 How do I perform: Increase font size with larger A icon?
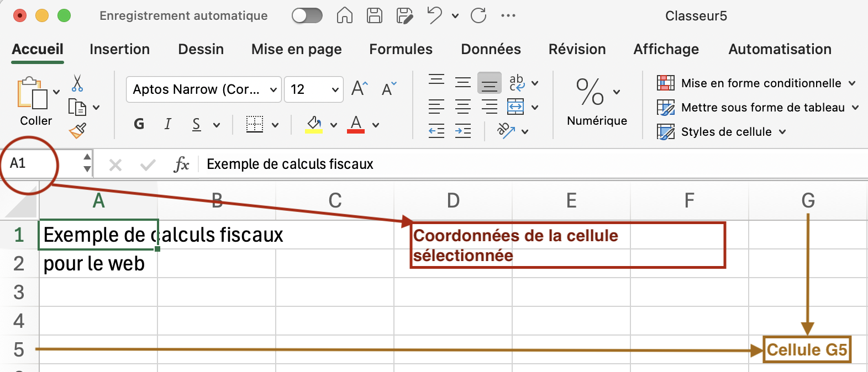pyautogui.click(x=360, y=88)
